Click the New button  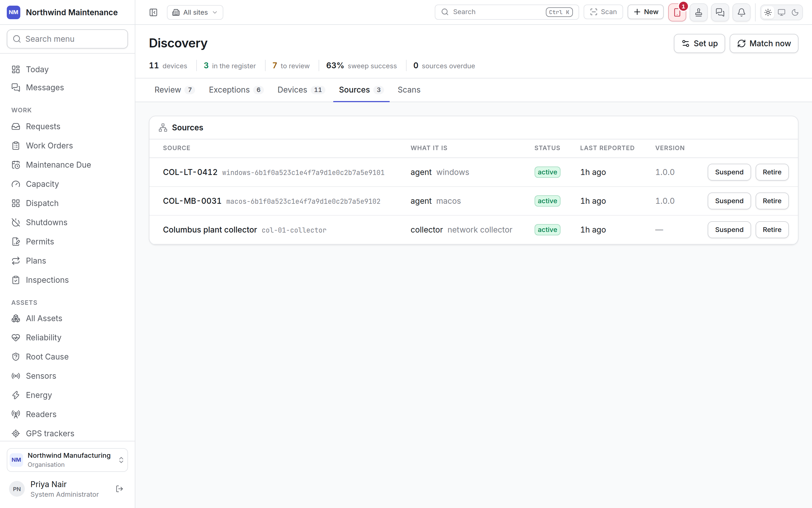[x=646, y=12]
